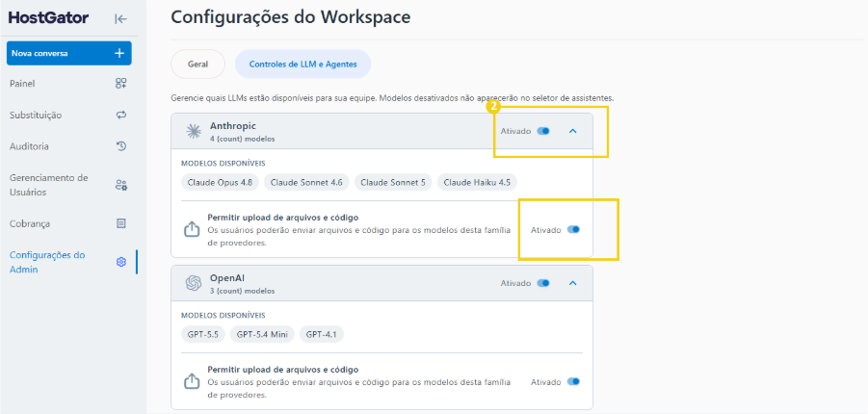Click the upload icon in OpenAI section
The width and height of the screenshot is (868, 414).
191,381
